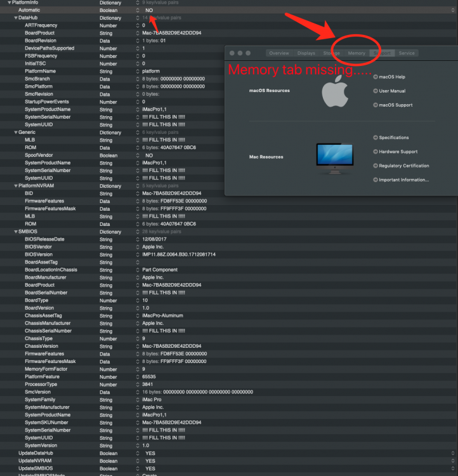Open the UpdateNVRAM value dropdown
This screenshot has height=476, width=458.
[x=452, y=461]
